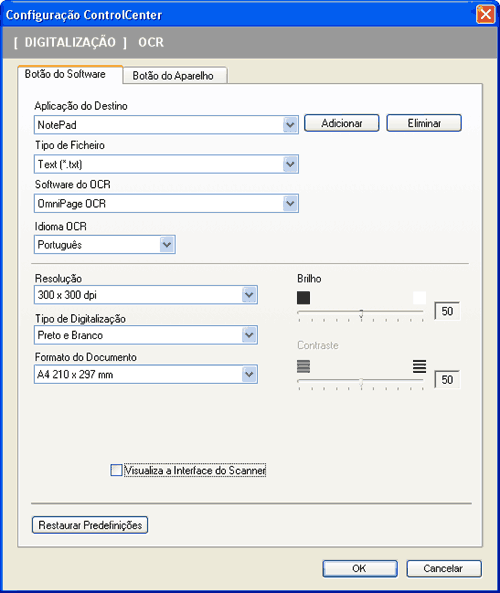Click the Brilho slider thumb

point(361,314)
